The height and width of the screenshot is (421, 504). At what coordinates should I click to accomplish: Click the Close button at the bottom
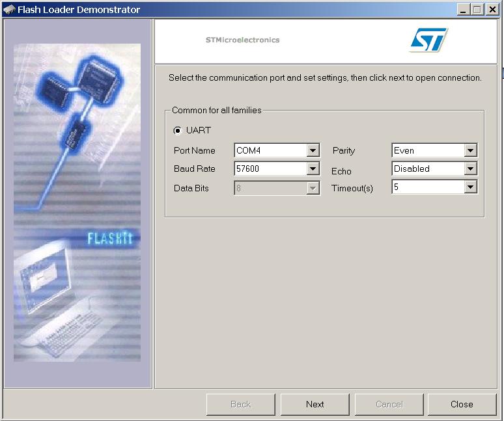click(x=462, y=404)
